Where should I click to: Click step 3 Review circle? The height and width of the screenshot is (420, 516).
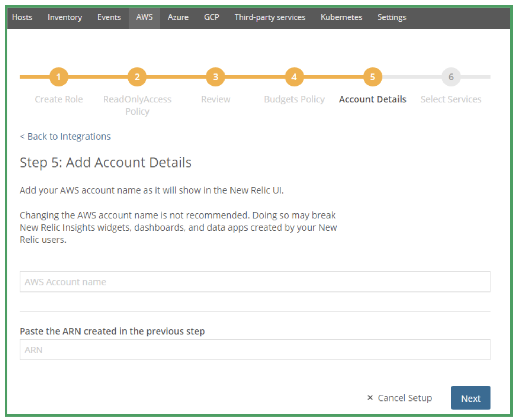(215, 77)
